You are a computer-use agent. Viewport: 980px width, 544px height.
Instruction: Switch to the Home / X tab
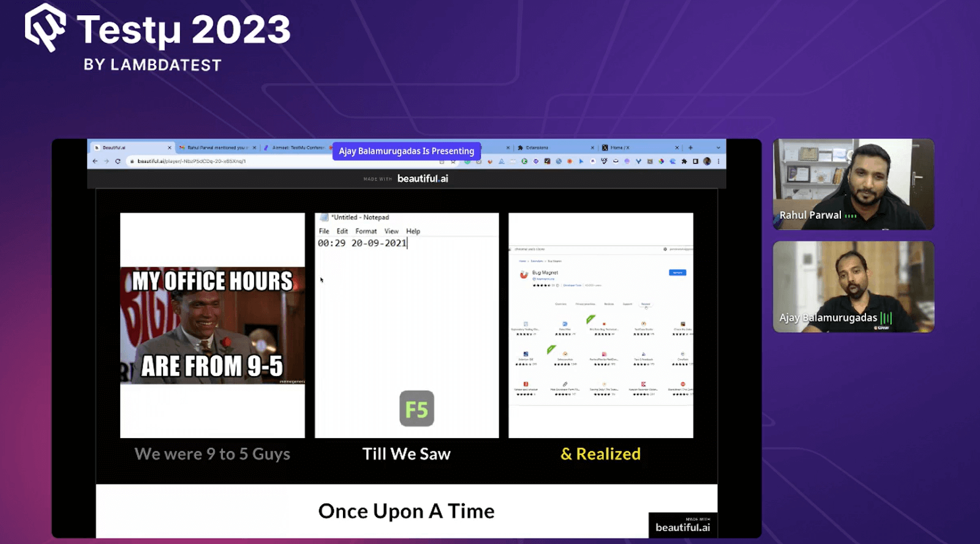pyautogui.click(x=639, y=148)
